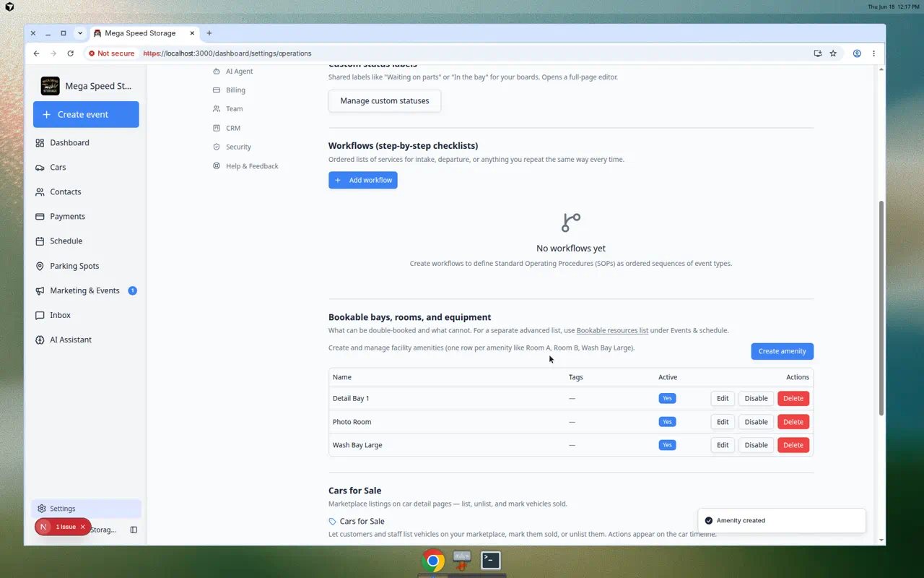
Task: Dismiss the 1 Issue badge
Action: coord(83,527)
